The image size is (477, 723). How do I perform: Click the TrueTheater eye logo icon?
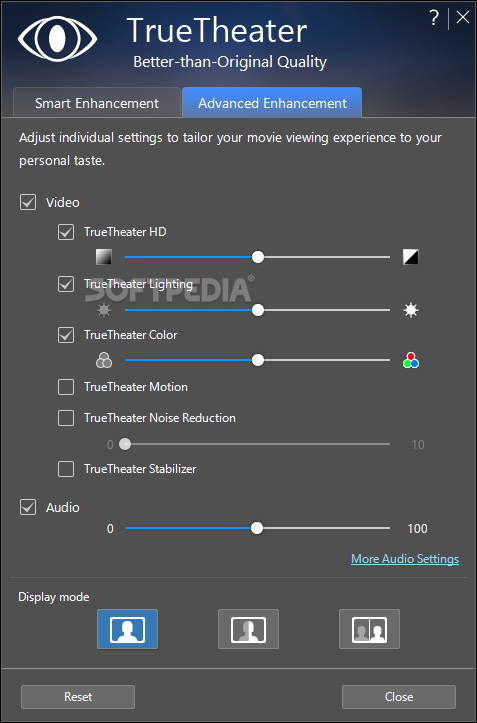pyautogui.click(x=58, y=39)
